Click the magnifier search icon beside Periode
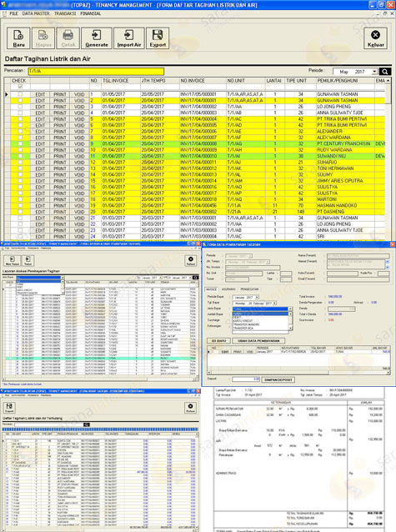This screenshot has height=532, width=396. 385,72
